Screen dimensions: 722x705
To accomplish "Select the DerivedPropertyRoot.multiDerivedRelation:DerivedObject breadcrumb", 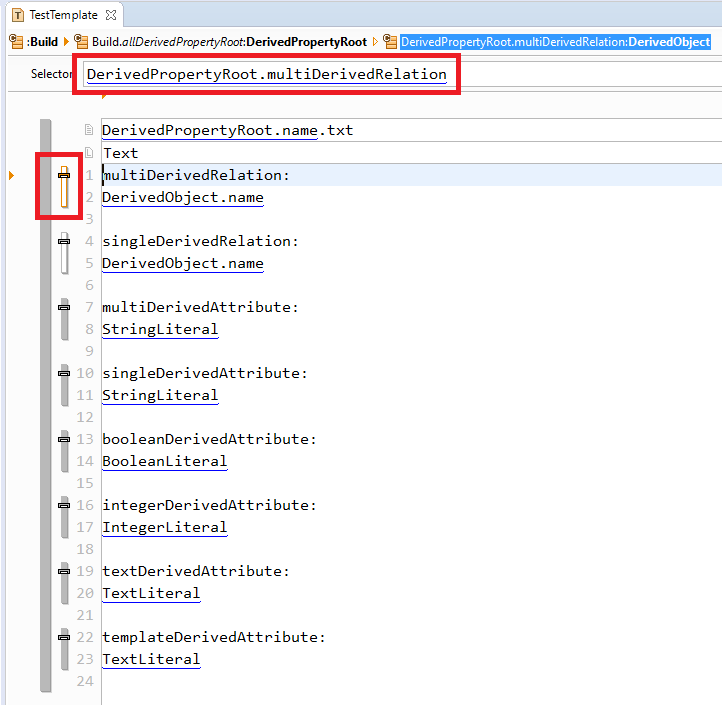I will pyautogui.click(x=555, y=42).
